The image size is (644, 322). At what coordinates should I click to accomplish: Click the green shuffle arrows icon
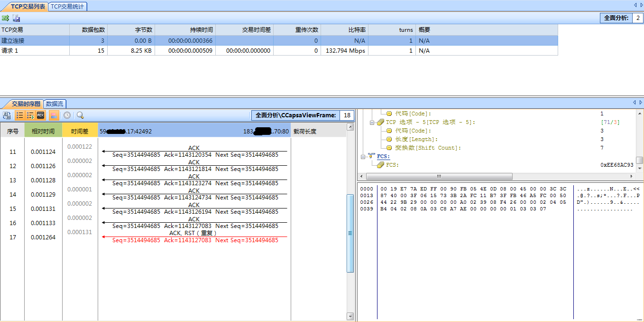coord(5,18)
